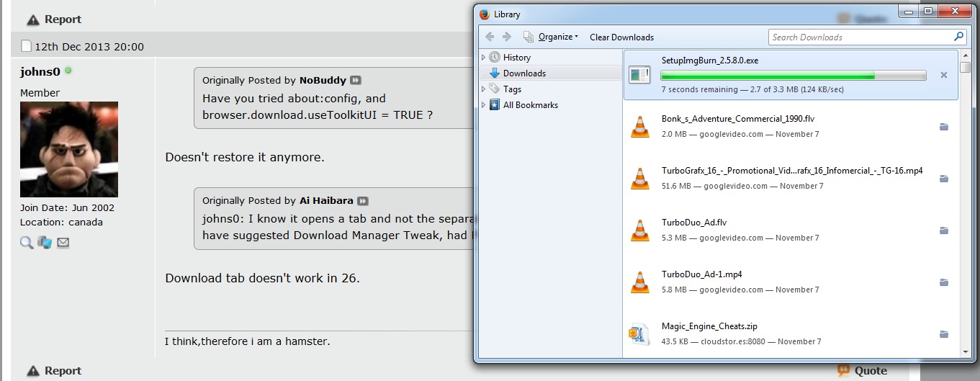Click the TurboDuo_Ad.flv VLC icon
The width and height of the screenshot is (980, 381).
(639, 230)
